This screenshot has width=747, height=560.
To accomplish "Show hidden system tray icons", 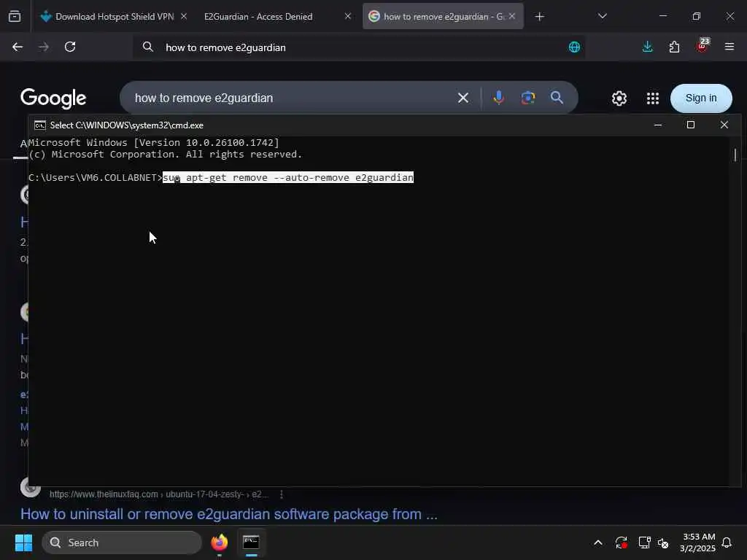I will tap(598, 542).
